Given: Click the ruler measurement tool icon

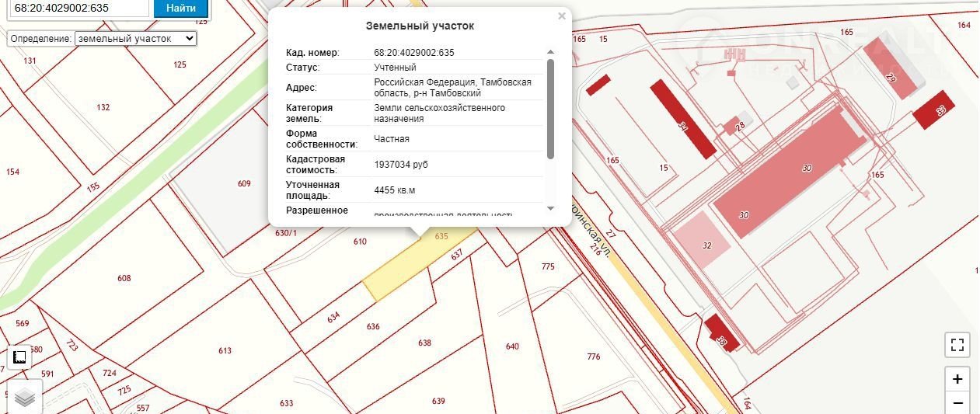Looking at the screenshot, I should click(x=20, y=357).
